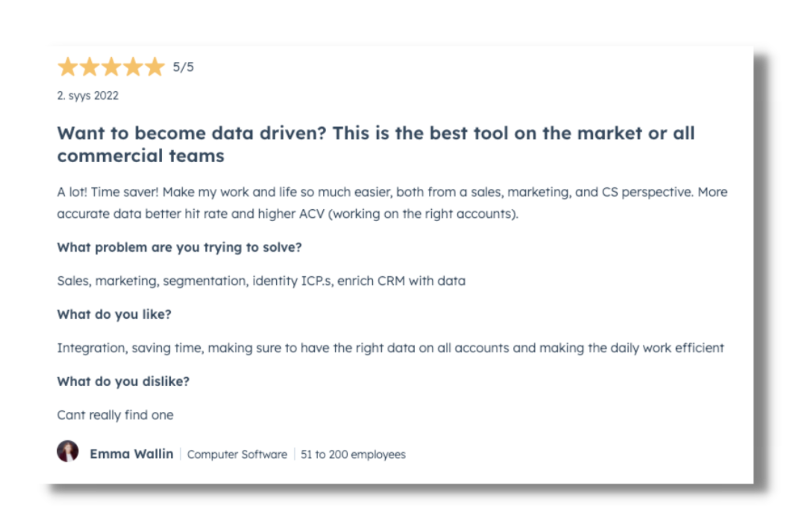798x532 pixels.
Task: Click the 5/5 rating score text
Action: [183, 67]
